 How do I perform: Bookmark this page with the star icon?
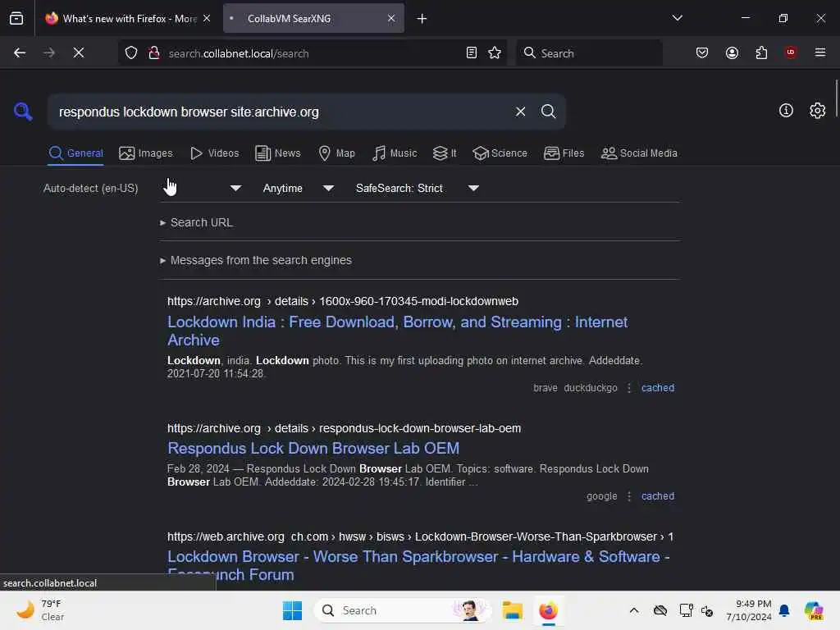[x=495, y=53]
